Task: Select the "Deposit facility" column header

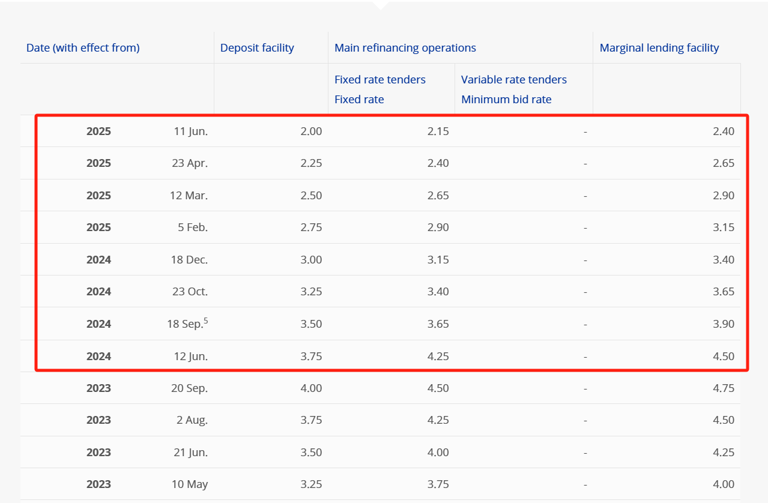Action: tap(257, 48)
